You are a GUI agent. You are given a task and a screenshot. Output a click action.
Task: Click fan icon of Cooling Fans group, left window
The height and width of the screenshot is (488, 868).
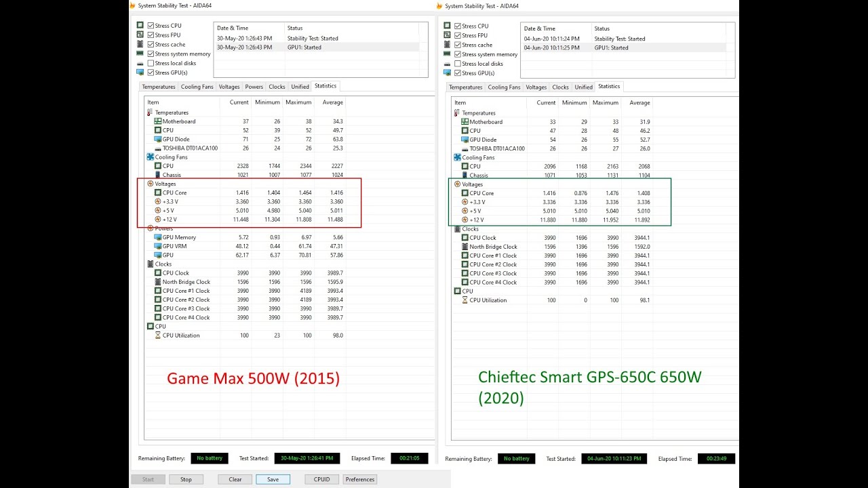click(x=150, y=157)
